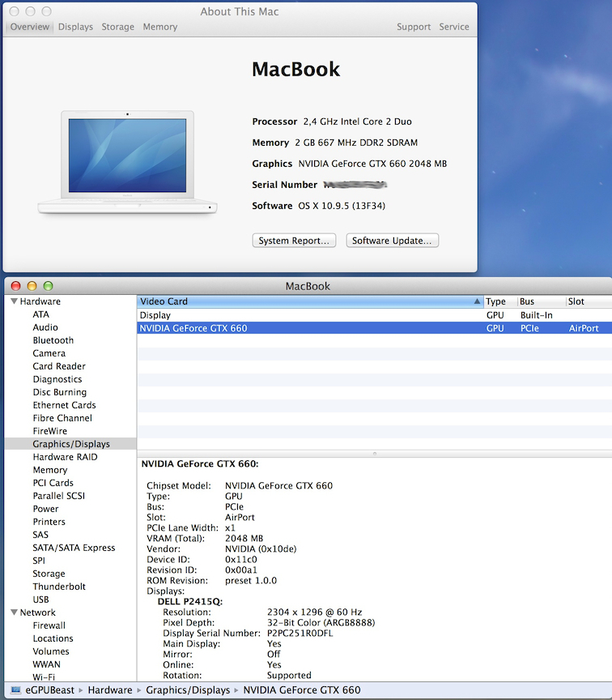Viewport: 612px width, 700px height.
Task: Select Firewall under Network
Action: 49,625
